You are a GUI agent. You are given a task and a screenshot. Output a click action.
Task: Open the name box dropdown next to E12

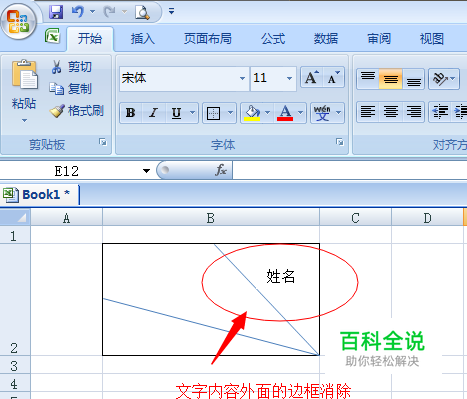click(x=146, y=171)
